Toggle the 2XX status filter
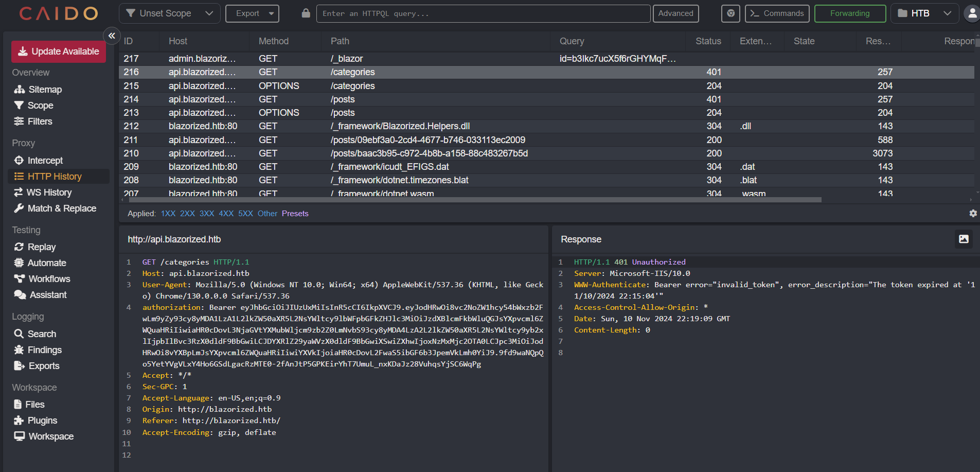The image size is (980, 472). coord(187,213)
